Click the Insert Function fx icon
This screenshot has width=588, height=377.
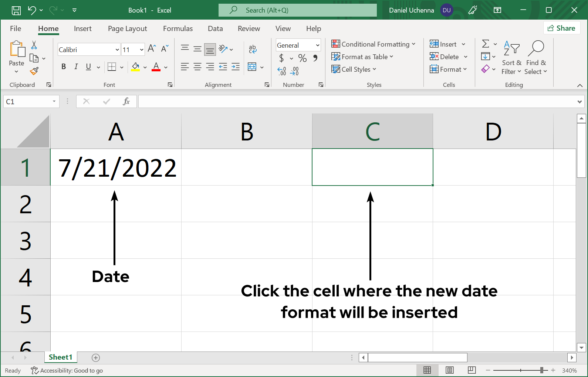coord(126,101)
